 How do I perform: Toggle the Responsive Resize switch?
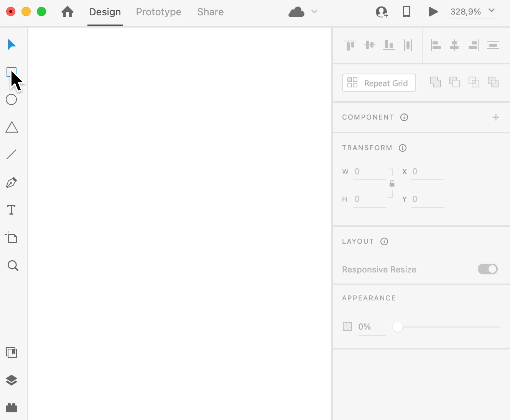tap(488, 269)
